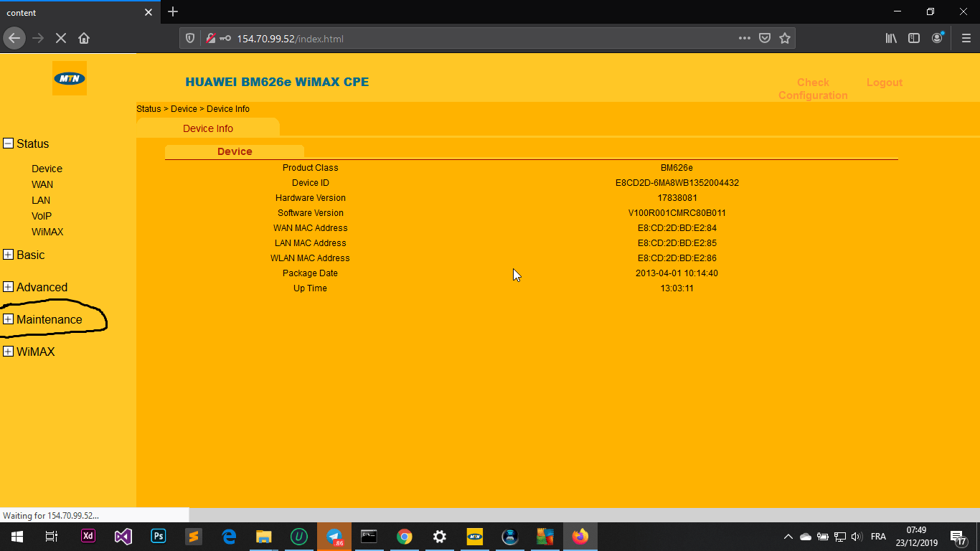Click the Pocket save icon
980x551 pixels.
point(765,39)
